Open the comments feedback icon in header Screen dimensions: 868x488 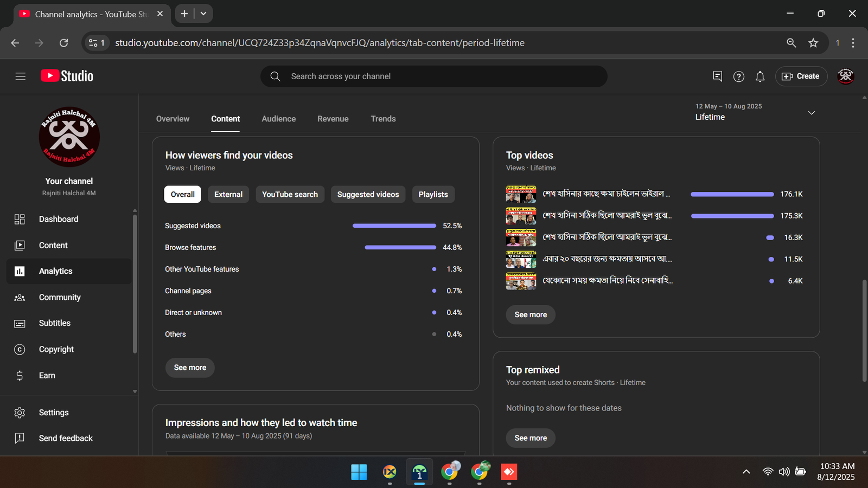click(717, 76)
